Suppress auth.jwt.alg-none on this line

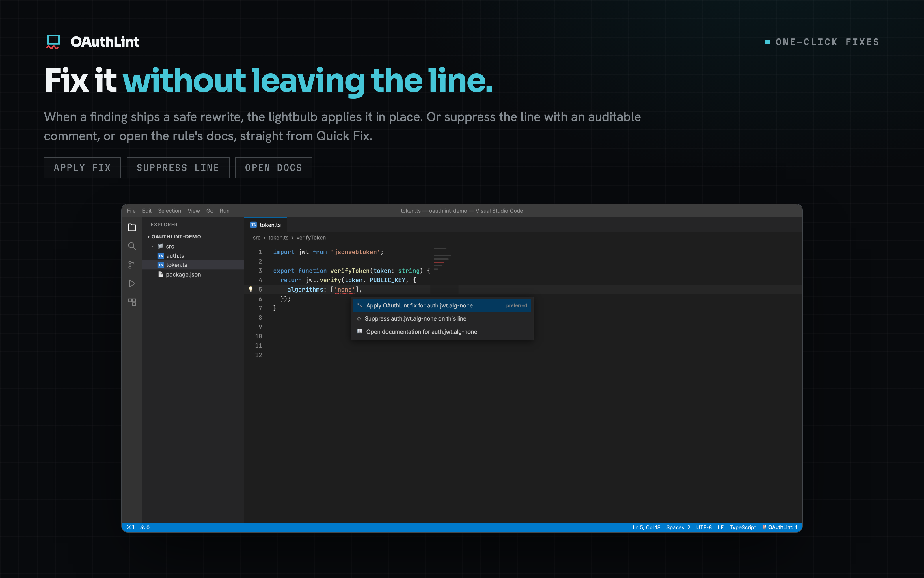[442, 318]
